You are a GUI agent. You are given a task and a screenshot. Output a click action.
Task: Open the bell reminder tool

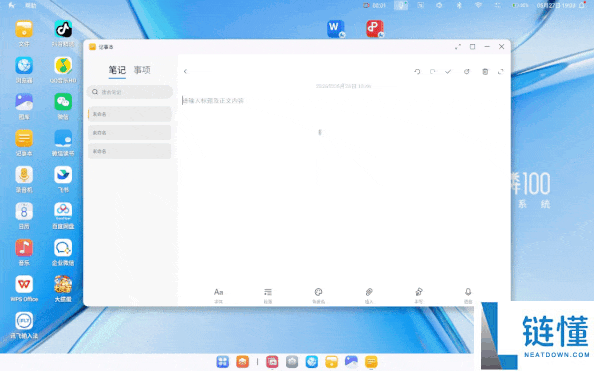(468, 295)
